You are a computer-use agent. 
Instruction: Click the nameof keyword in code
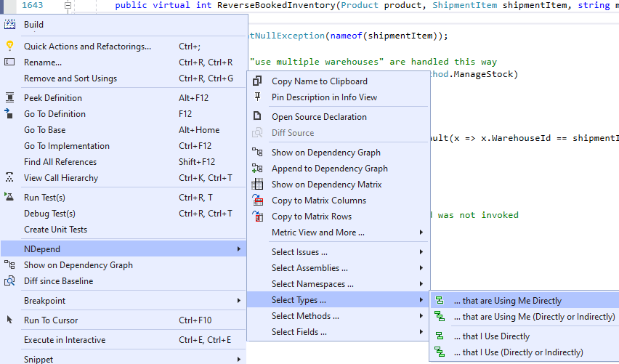pos(347,36)
